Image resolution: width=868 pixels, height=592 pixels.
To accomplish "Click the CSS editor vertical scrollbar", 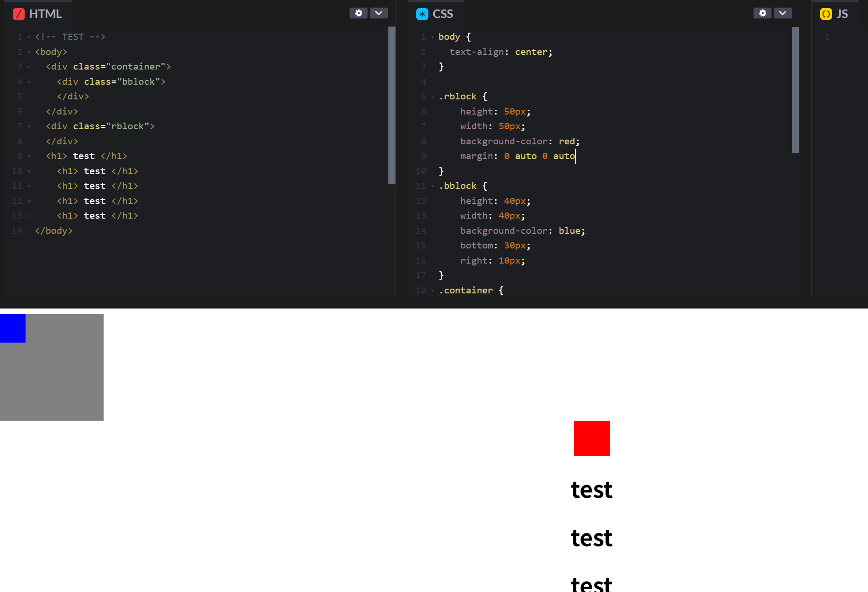I will tap(795, 90).
